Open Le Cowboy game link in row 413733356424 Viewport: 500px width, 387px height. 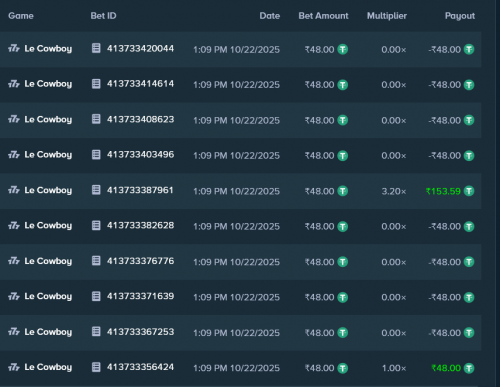tap(48, 367)
